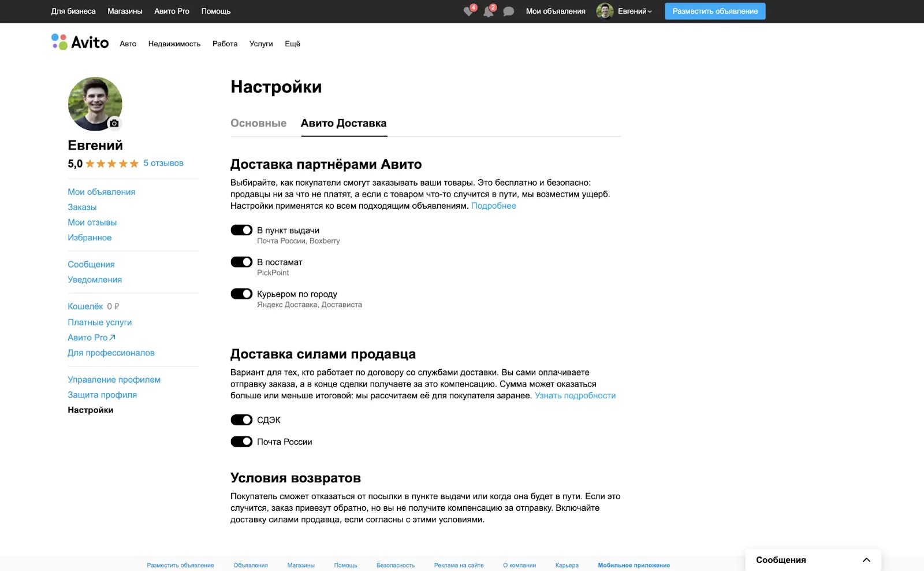
Task: Toggle Курьером по городу switch
Action: [x=241, y=294]
